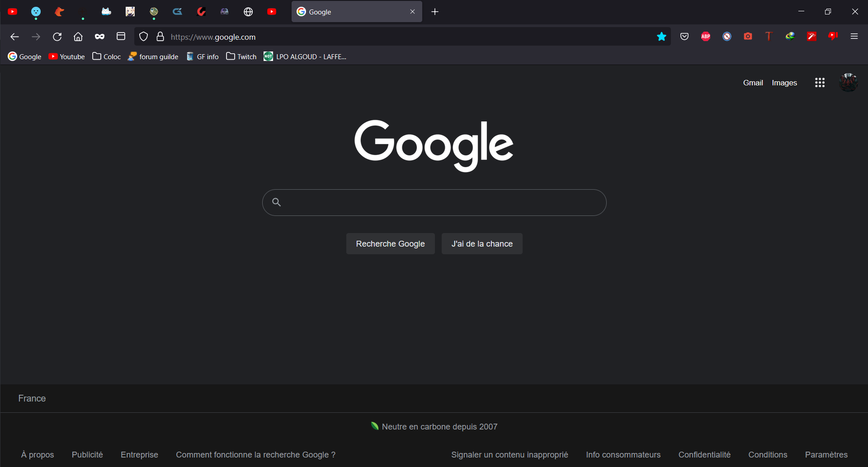Screen dimensions: 868x467
Task: Open the Google apps grid launcher
Action: (820, 83)
